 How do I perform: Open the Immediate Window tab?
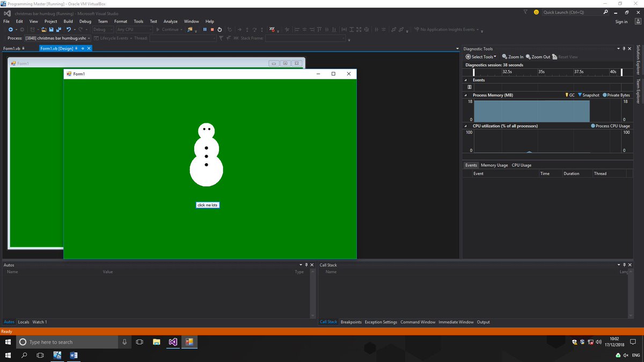pyautogui.click(x=456, y=322)
